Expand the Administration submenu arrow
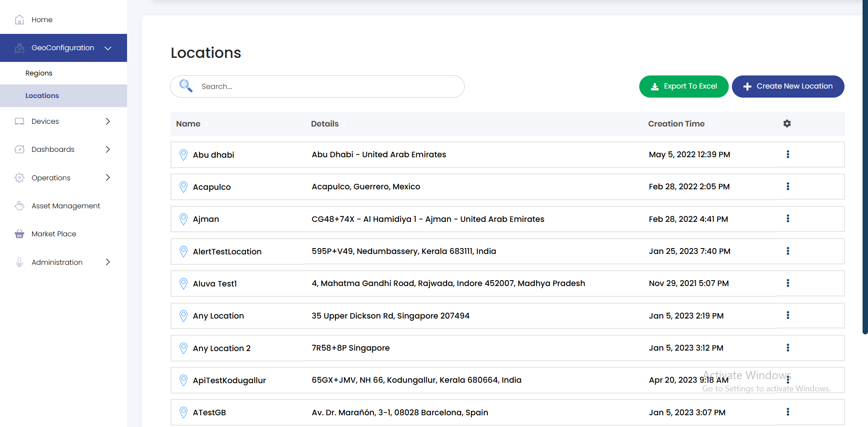Screen dimensions: 868x427 [x=108, y=262]
